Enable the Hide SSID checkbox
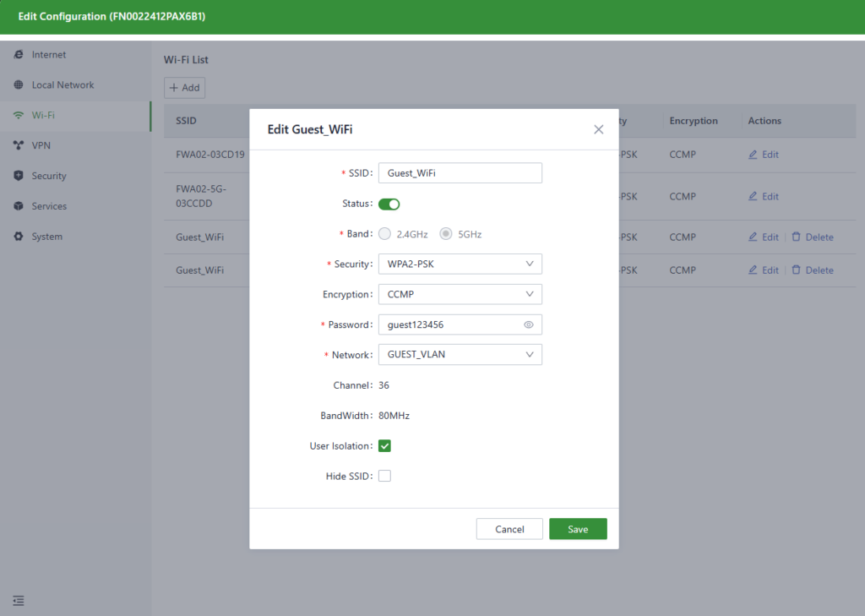Image resolution: width=865 pixels, height=616 pixels. (384, 476)
